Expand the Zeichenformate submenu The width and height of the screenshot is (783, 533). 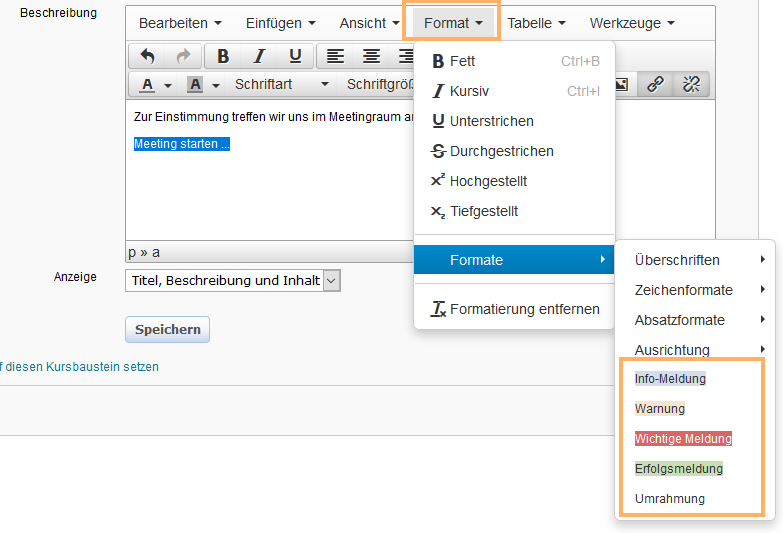[x=695, y=290]
